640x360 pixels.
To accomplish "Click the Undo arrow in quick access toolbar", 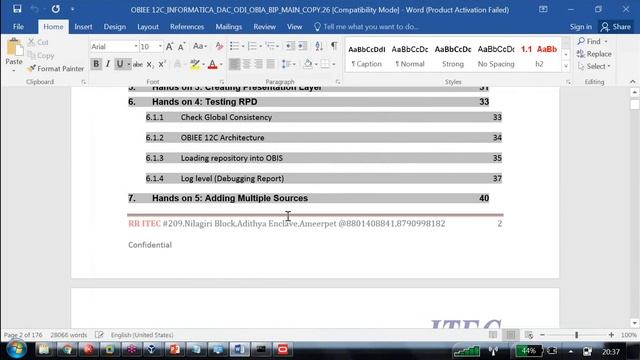I will [35, 9].
